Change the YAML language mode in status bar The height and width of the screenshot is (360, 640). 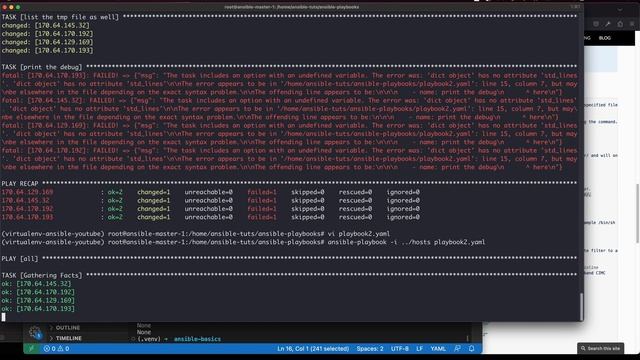tap(438, 349)
